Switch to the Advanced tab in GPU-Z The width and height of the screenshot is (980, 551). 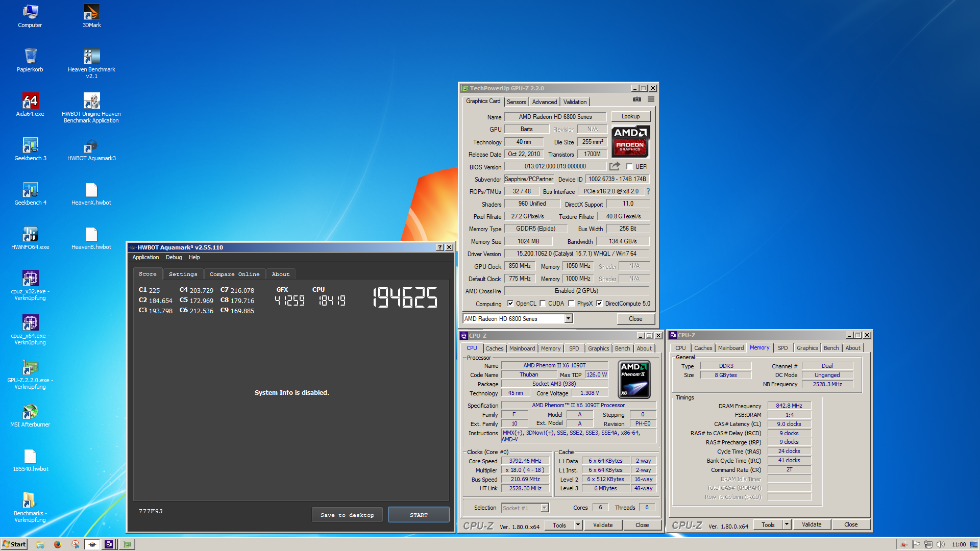tap(545, 102)
